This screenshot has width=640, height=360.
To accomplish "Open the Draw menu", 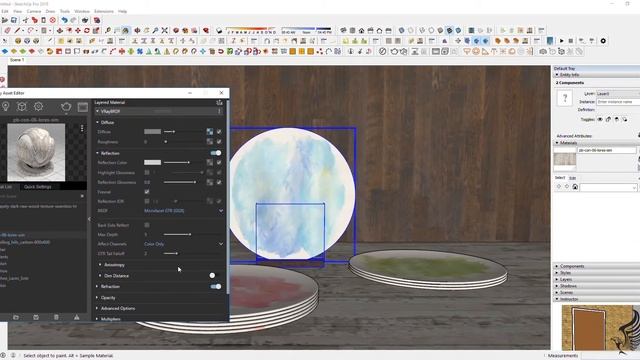I will (x=50, y=11).
